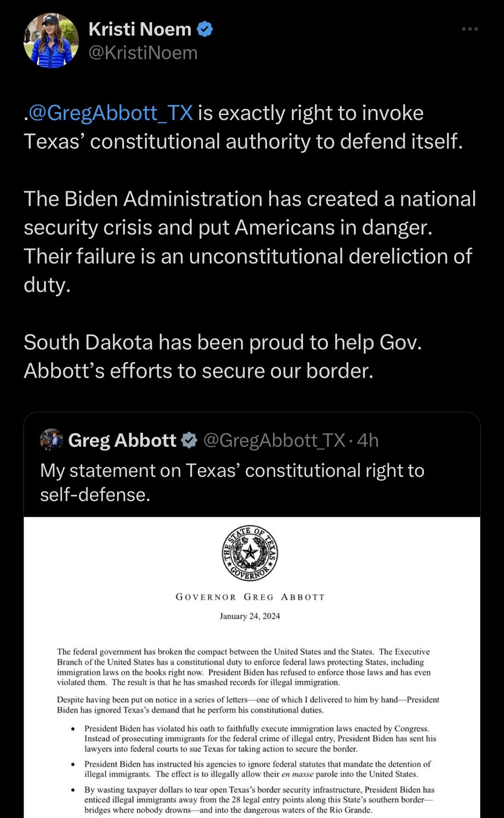Open the three-dot more options menu

pyautogui.click(x=470, y=29)
